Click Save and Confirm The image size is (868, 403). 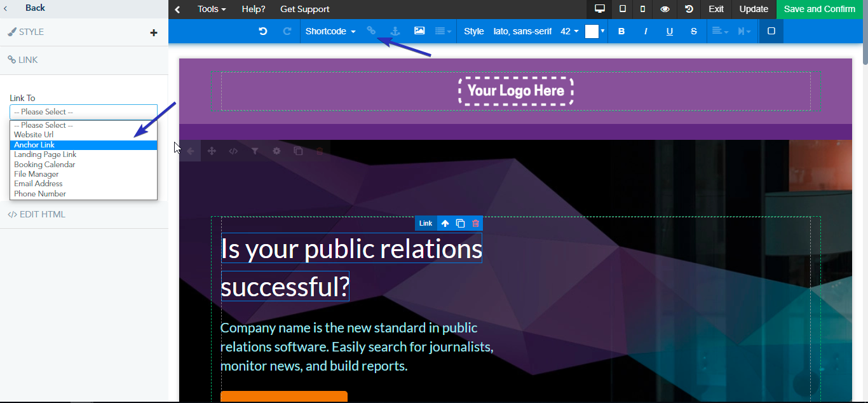pyautogui.click(x=819, y=9)
